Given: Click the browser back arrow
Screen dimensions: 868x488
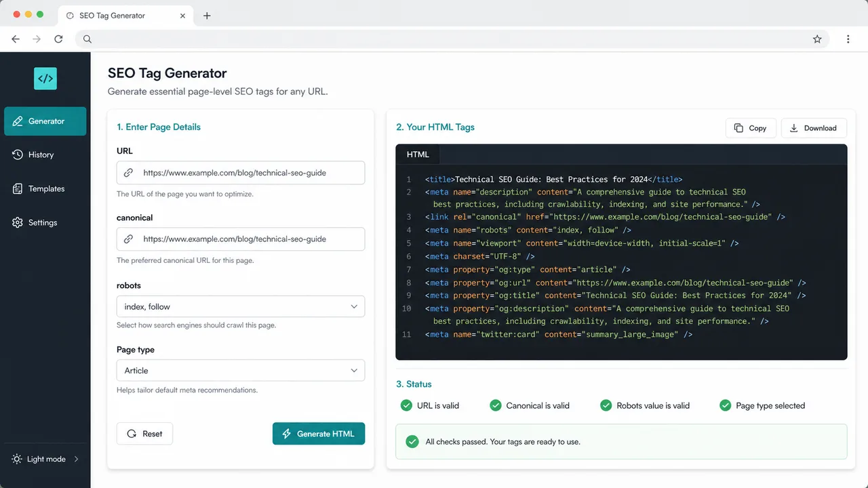Looking at the screenshot, I should 16,39.
